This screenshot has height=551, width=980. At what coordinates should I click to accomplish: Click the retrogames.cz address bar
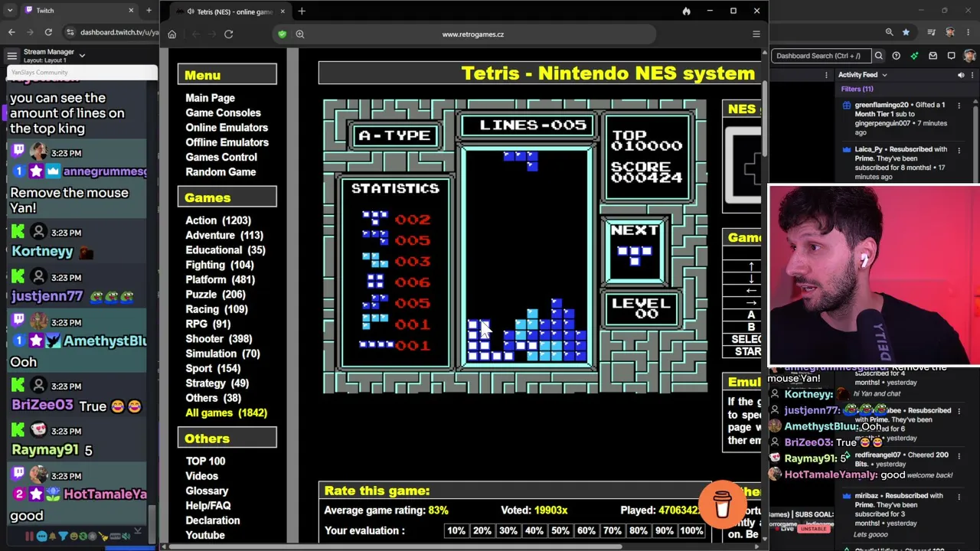(x=472, y=34)
